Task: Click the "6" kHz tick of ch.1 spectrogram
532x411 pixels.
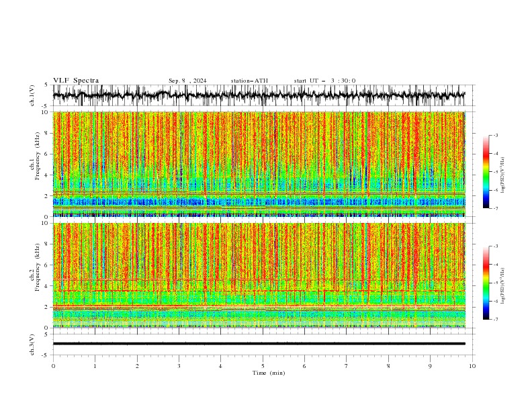Action: tap(47, 154)
